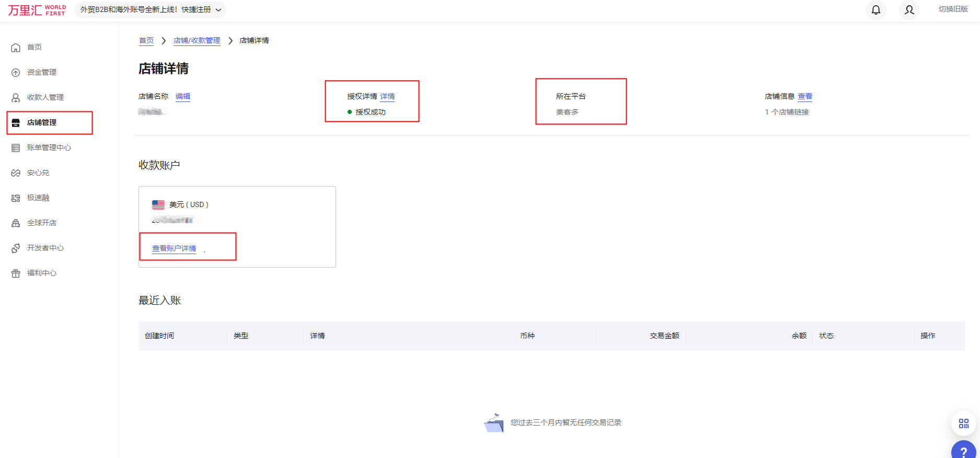Click the 首页 home icon in sidebar

(x=16, y=48)
